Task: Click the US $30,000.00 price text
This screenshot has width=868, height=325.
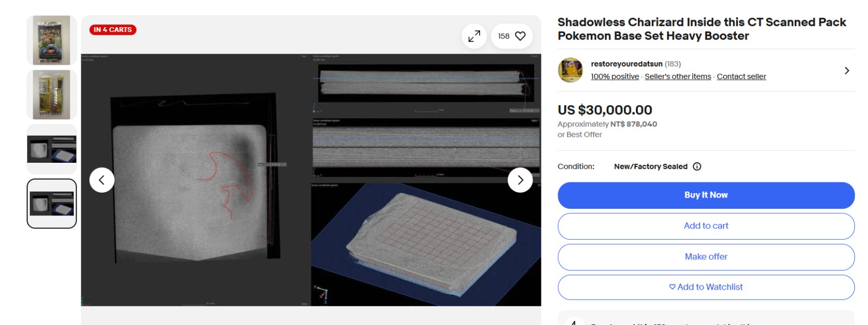Action: point(605,110)
